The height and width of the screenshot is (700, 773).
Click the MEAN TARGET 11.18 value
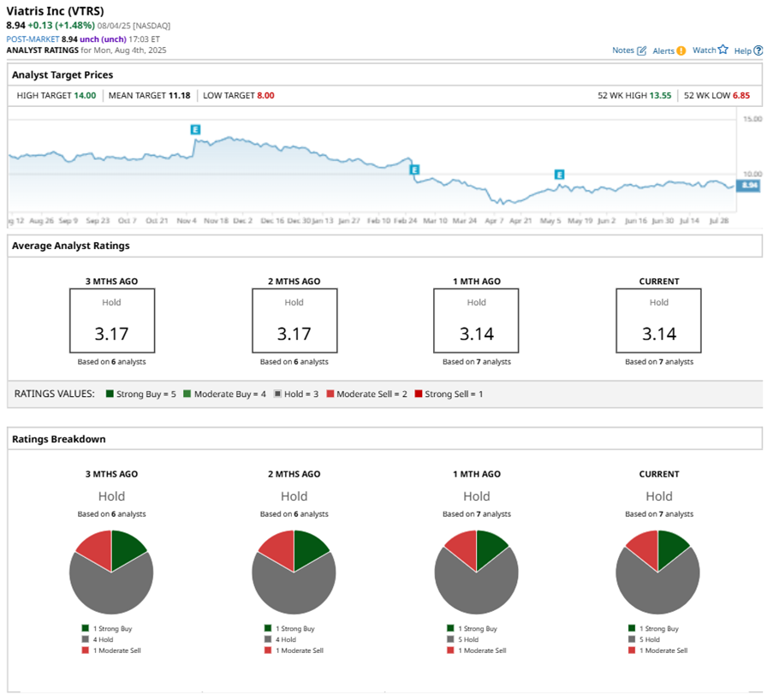tap(180, 96)
